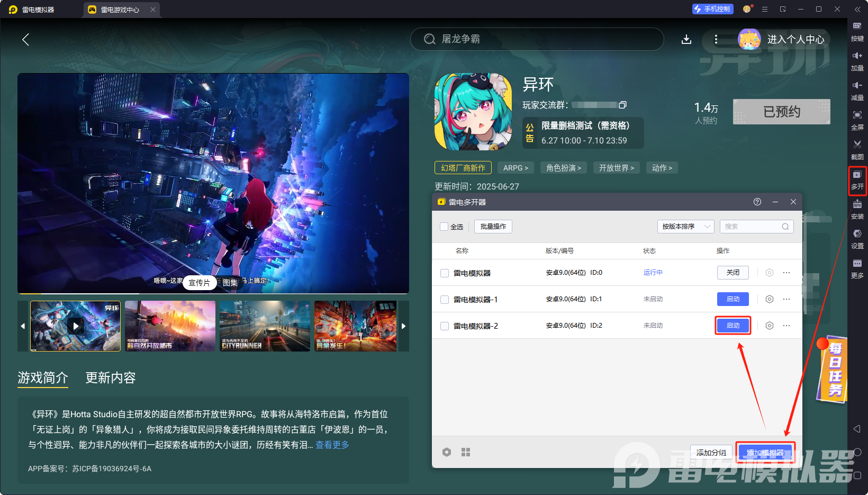Open the hamburger menu in title bar

765,9
